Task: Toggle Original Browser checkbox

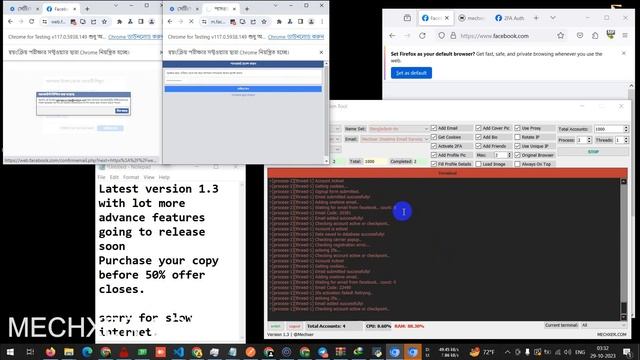Action: coord(518,155)
